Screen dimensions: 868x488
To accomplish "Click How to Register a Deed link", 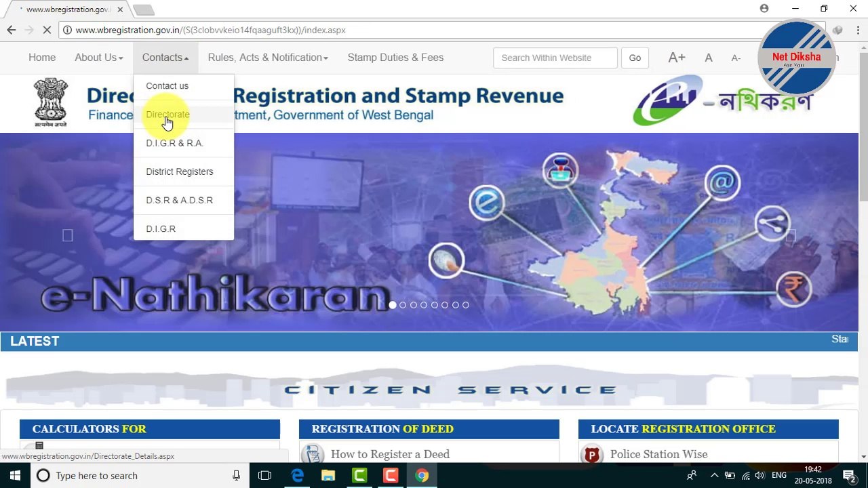I will point(390,454).
